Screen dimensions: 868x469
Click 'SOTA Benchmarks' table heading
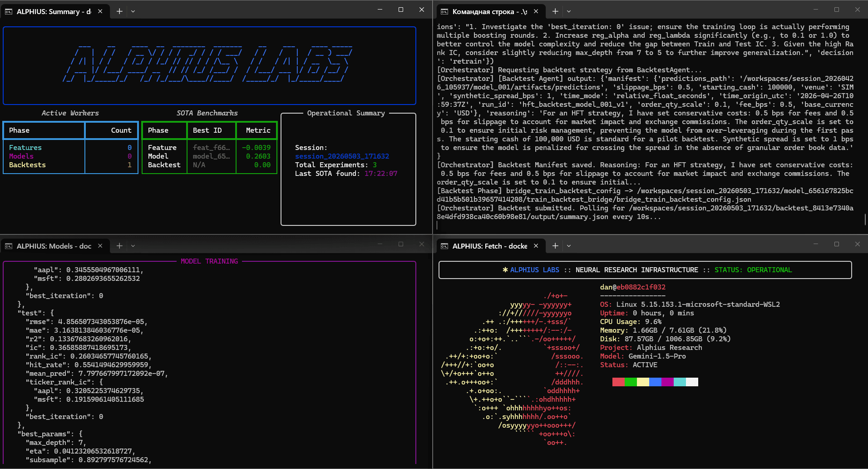point(207,113)
